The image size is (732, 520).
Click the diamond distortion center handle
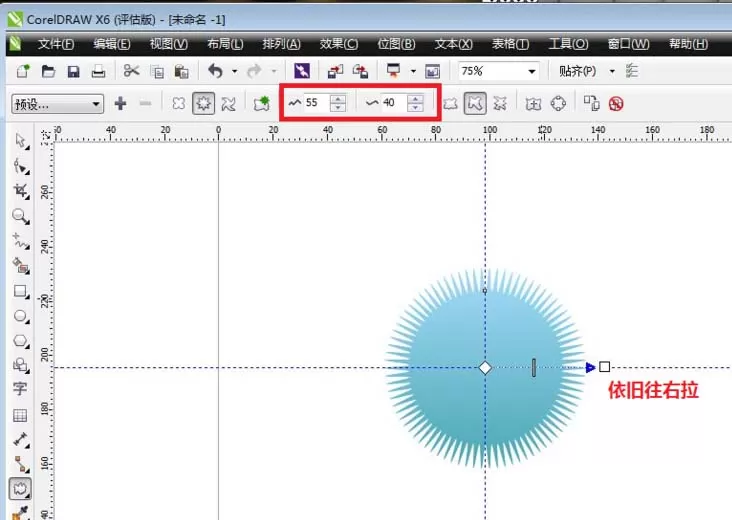[485, 368]
